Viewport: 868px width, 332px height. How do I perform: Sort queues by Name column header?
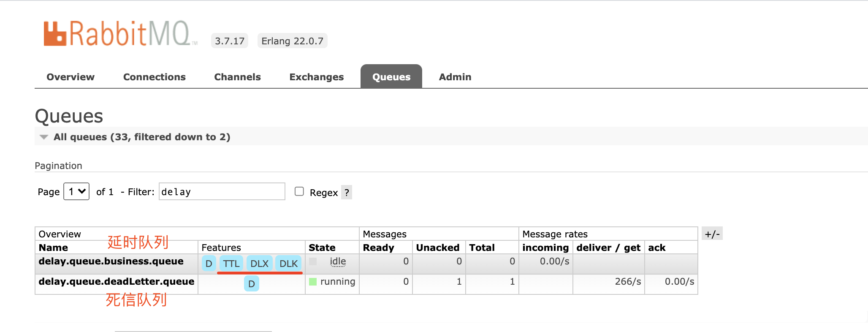coord(53,248)
